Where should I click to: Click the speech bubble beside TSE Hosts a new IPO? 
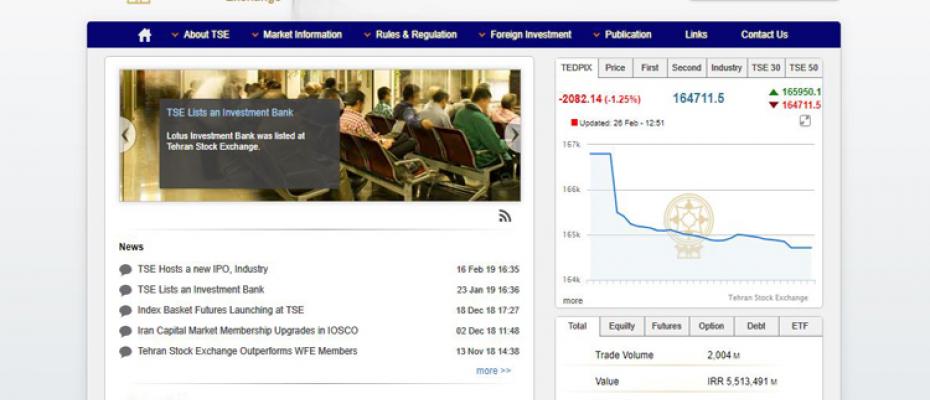(125, 270)
